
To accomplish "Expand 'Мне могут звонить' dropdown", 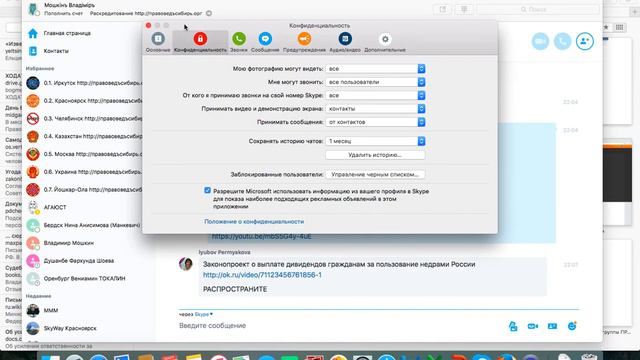I will point(375,82).
